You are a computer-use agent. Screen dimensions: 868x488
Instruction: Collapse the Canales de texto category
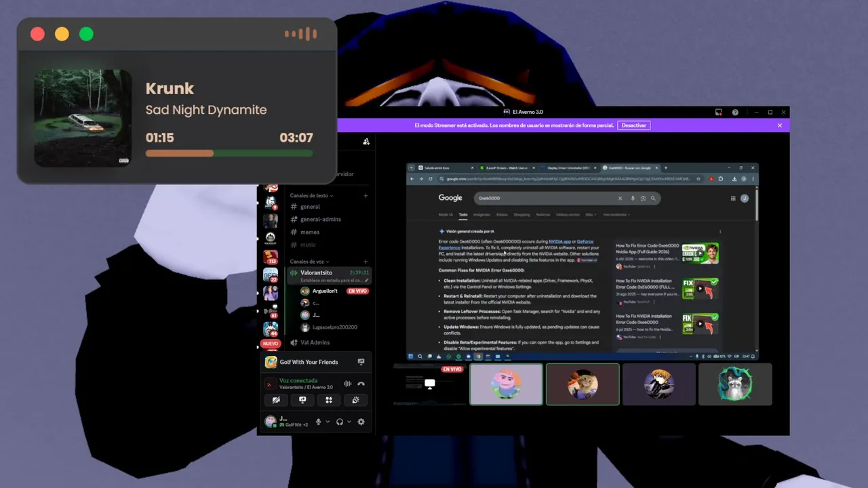pyautogui.click(x=311, y=196)
